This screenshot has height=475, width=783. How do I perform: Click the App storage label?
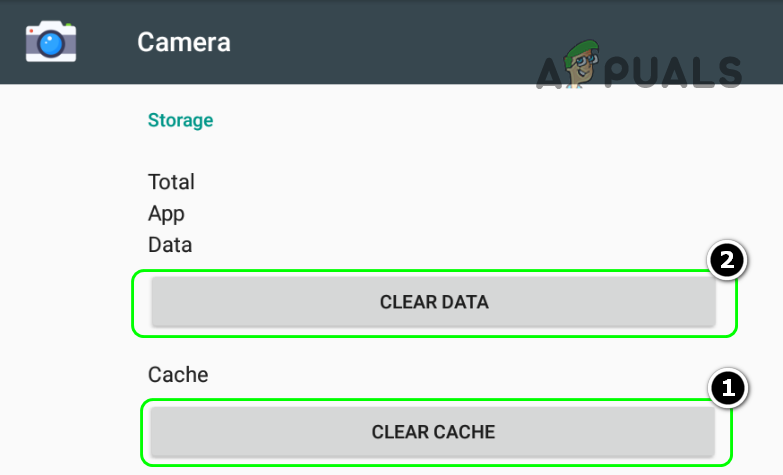click(166, 213)
